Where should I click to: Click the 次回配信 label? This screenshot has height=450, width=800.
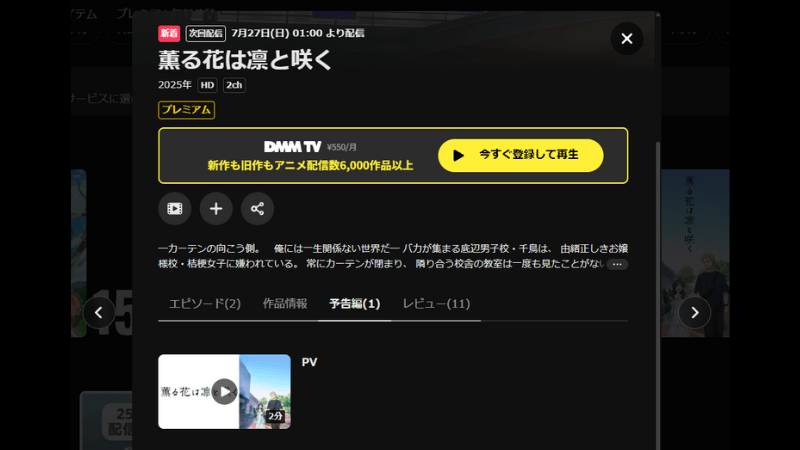pos(206,33)
